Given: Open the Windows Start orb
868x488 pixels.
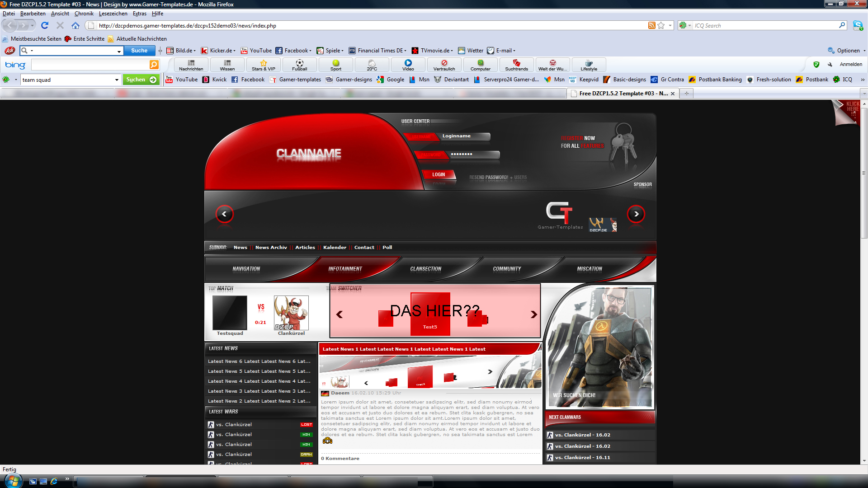Looking at the screenshot, I should pyautogui.click(x=13, y=480).
